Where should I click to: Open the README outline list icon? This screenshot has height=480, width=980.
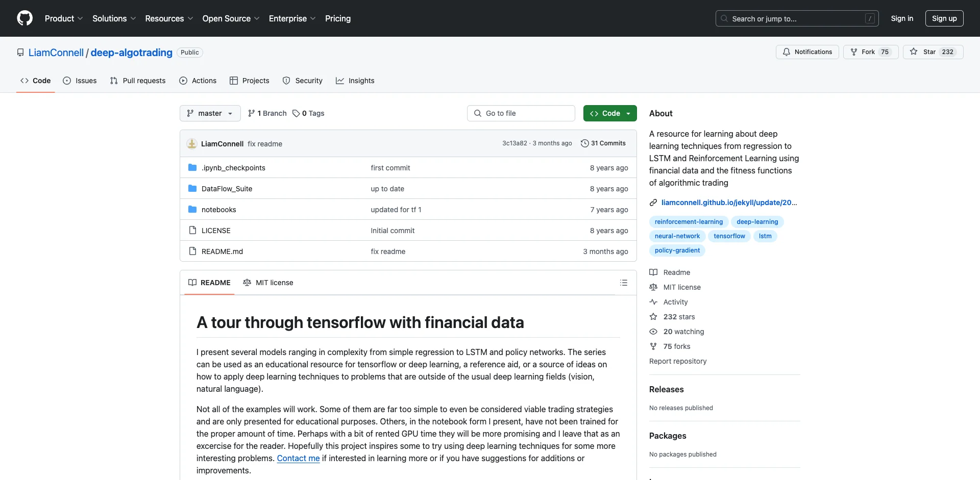pos(624,283)
